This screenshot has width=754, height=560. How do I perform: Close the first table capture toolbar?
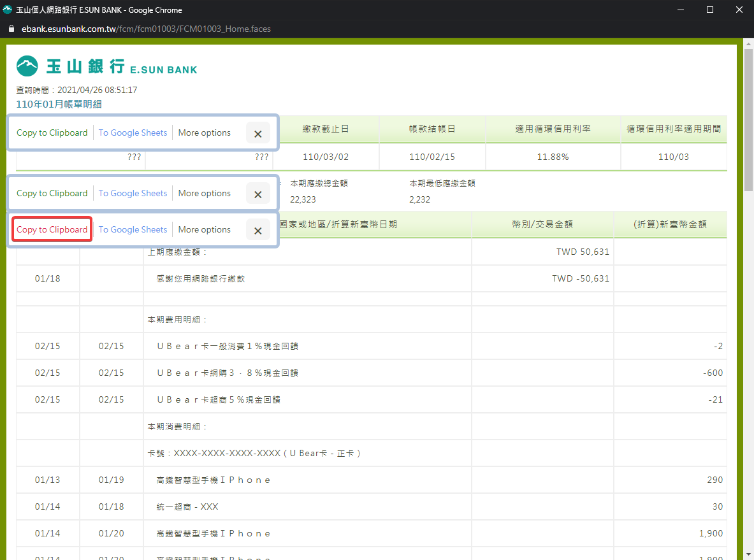point(257,133)
